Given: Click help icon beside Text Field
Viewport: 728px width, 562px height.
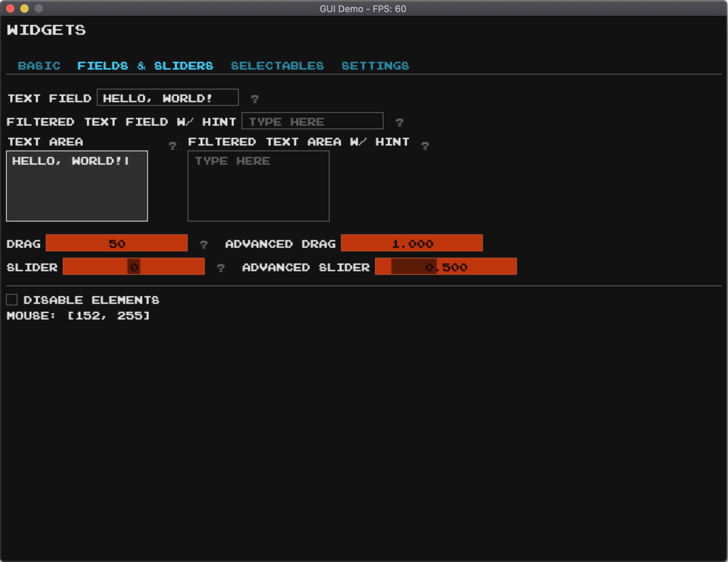Looking at the screenshot, I should 254,99.
